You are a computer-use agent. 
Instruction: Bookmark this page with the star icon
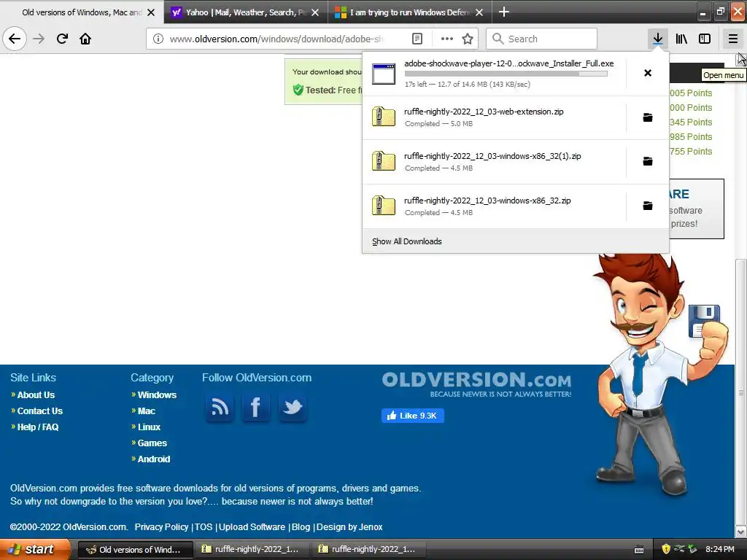468,39
